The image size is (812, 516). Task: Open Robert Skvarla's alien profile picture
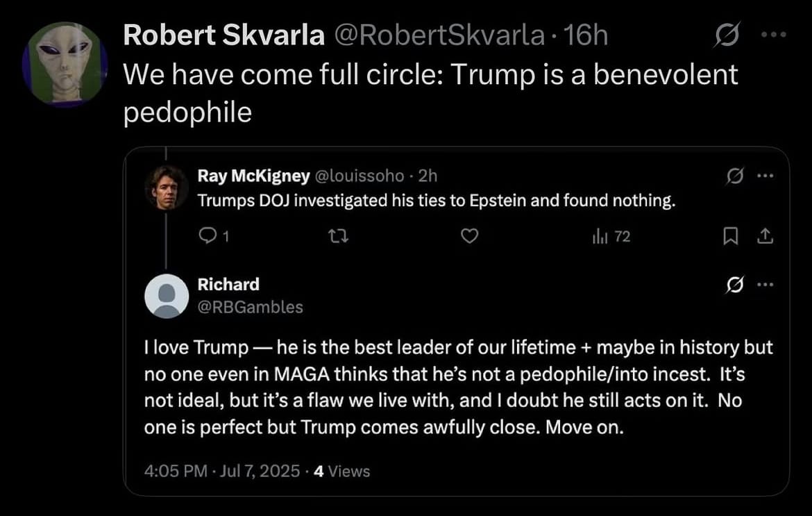[x=65, y=64]
